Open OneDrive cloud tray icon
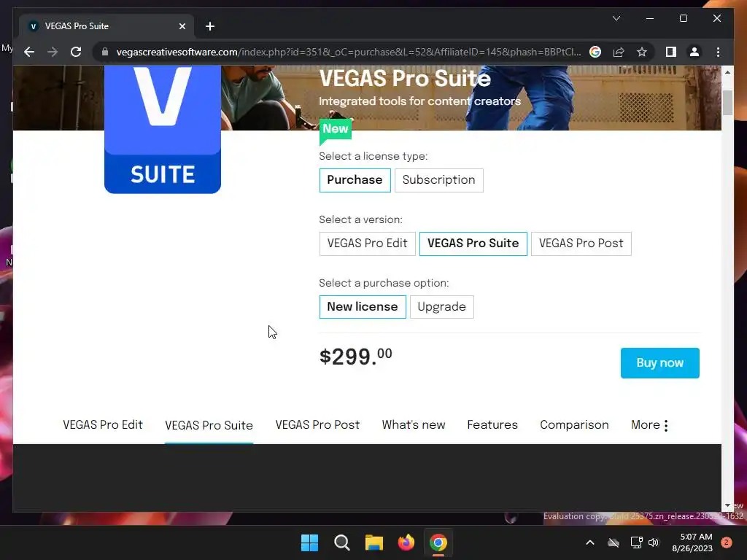 point(614,542)
